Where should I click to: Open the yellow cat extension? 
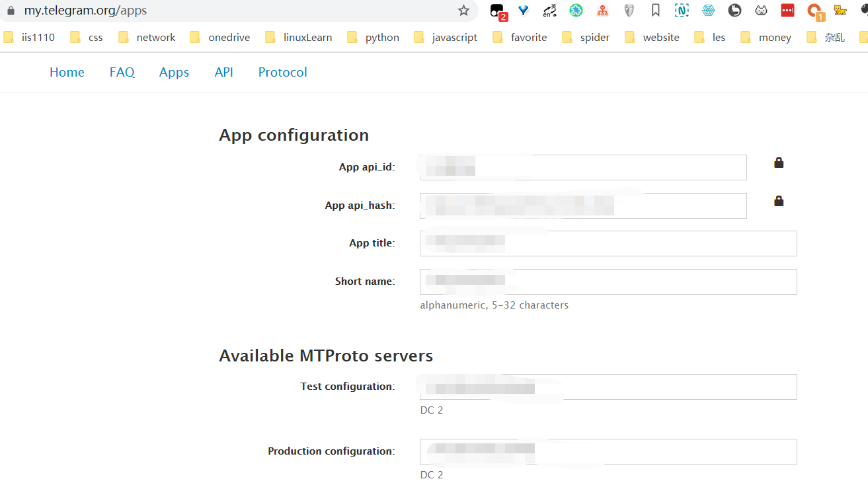840,10
